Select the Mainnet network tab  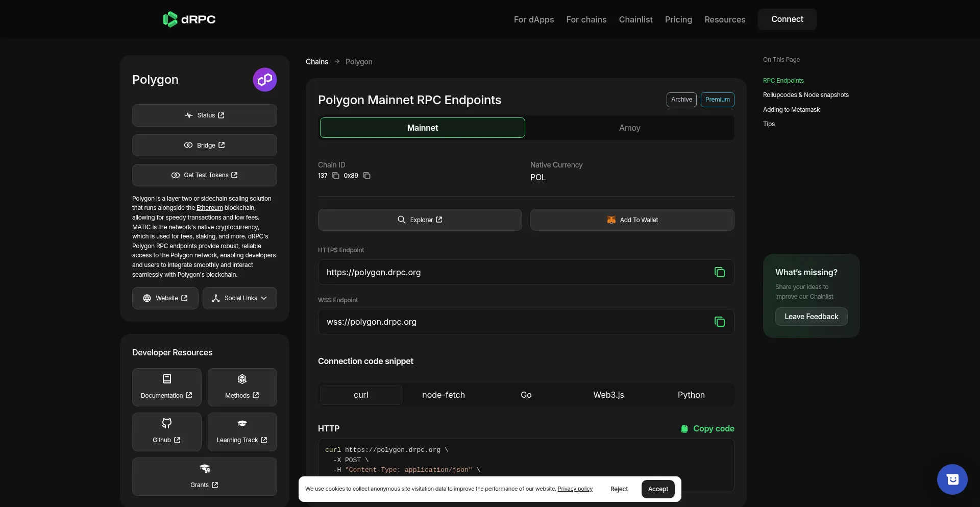423,128
